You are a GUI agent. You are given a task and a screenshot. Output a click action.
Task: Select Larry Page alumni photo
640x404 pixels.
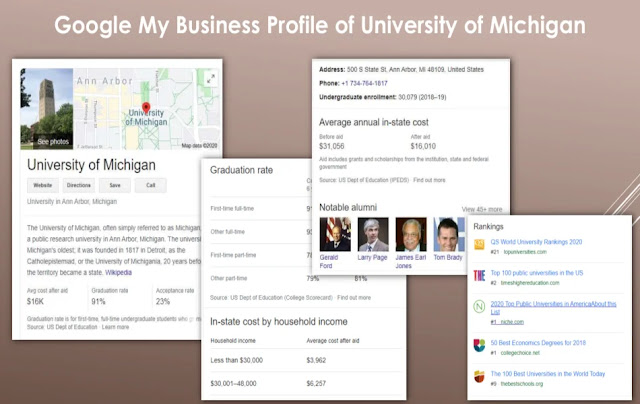373,234
